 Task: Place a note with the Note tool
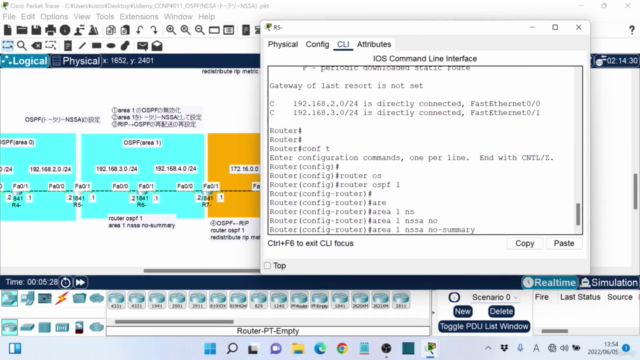(68, 46)
